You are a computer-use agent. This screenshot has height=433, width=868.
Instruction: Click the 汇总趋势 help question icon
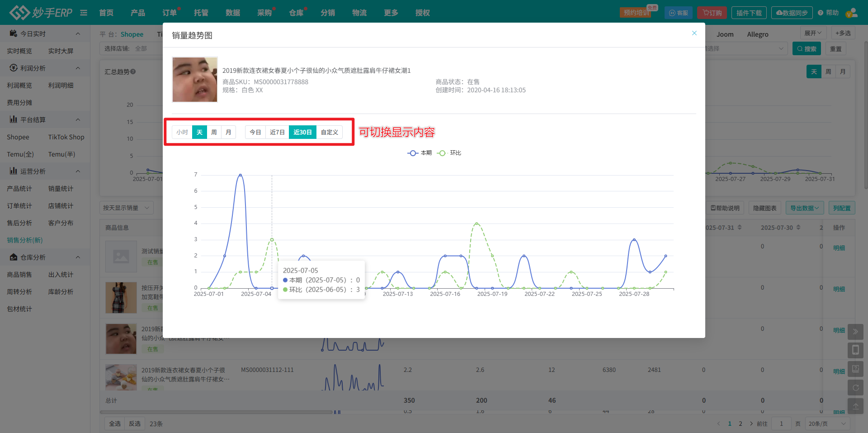133,71
